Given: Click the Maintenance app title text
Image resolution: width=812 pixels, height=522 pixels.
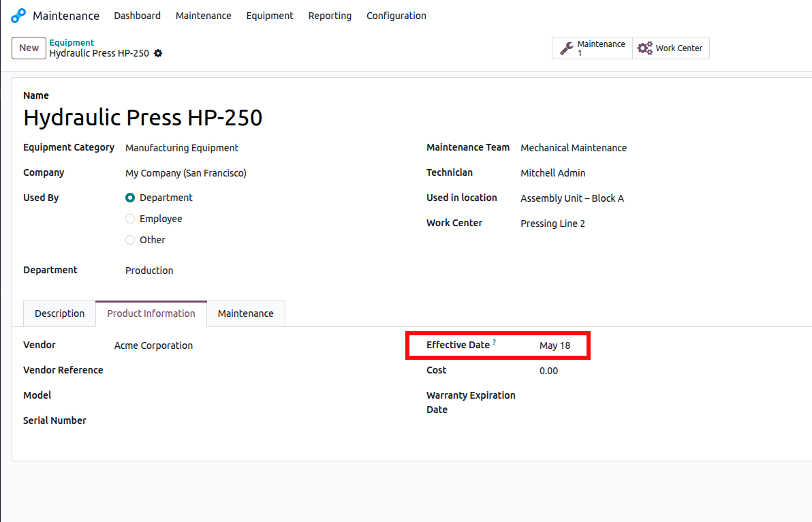Looking at the screenshot, I should click(x=66, y=16).
